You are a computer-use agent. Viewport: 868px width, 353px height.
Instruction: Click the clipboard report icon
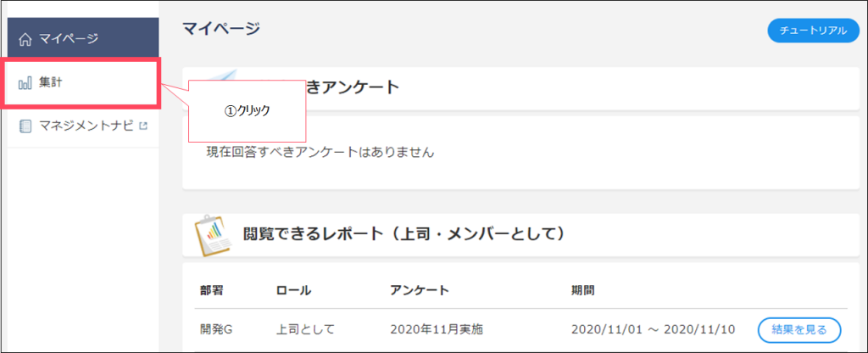213,237
